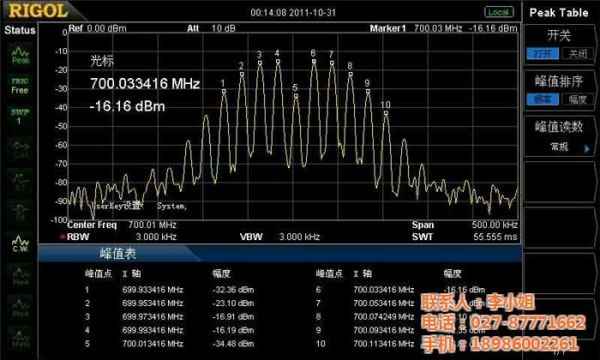Open the 峰值排序 menu item
This screenshot has height=360, width=600.
559,81
